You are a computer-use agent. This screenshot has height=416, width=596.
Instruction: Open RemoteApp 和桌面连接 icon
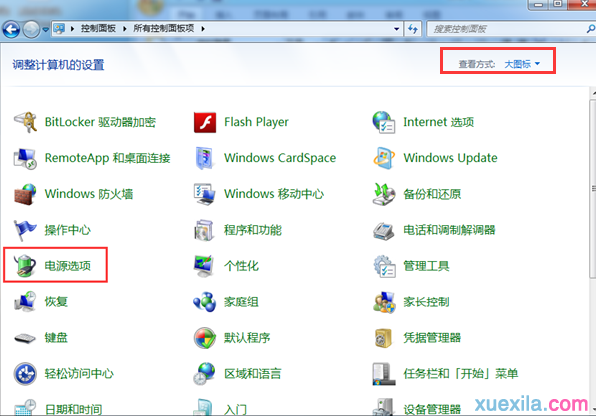pyautogui.click(x=25, y=158)
